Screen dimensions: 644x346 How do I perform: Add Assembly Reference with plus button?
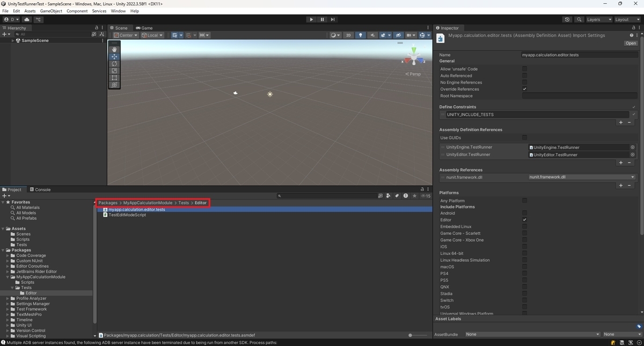[621, 186]
